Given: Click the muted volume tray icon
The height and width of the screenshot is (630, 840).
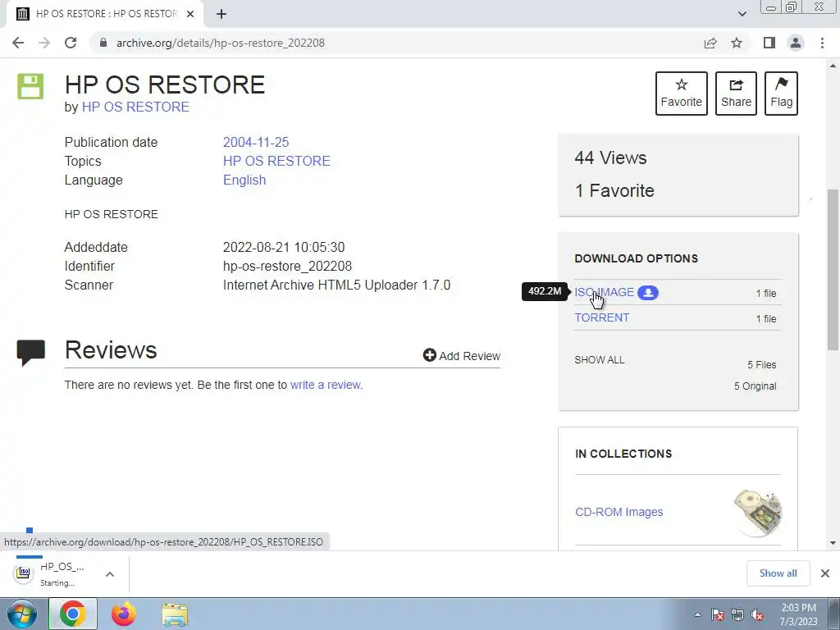Looking at the screenshot, I should [x=757, y=614].
